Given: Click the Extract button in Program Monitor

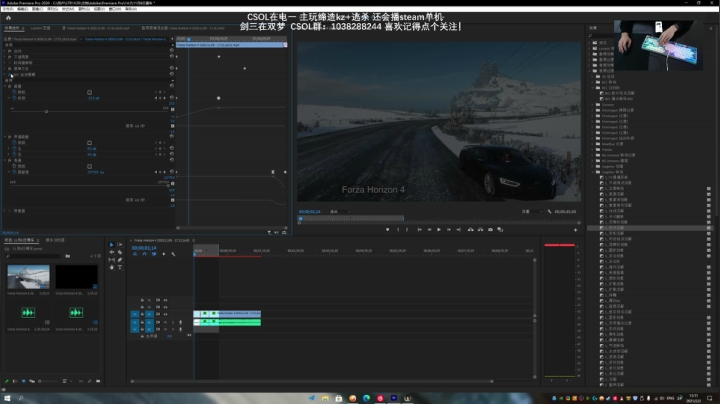Looking at the screenshot, I should (x=480, y=230).
